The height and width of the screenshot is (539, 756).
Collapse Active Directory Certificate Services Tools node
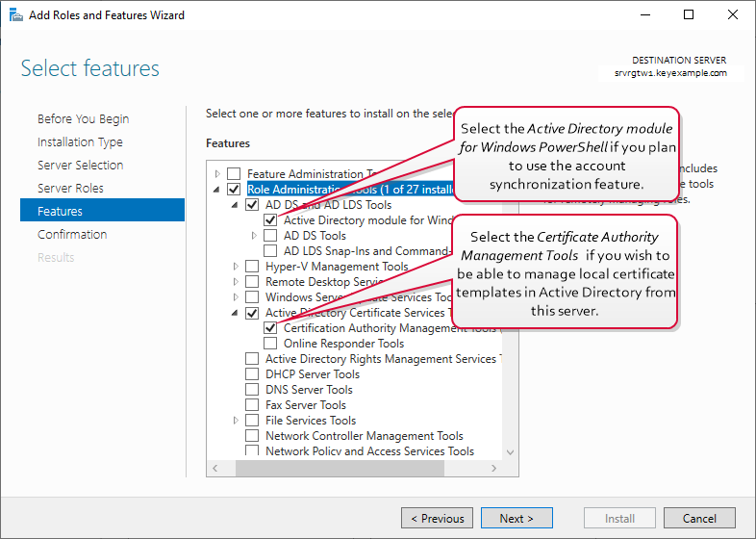click(x=237, y=313)
